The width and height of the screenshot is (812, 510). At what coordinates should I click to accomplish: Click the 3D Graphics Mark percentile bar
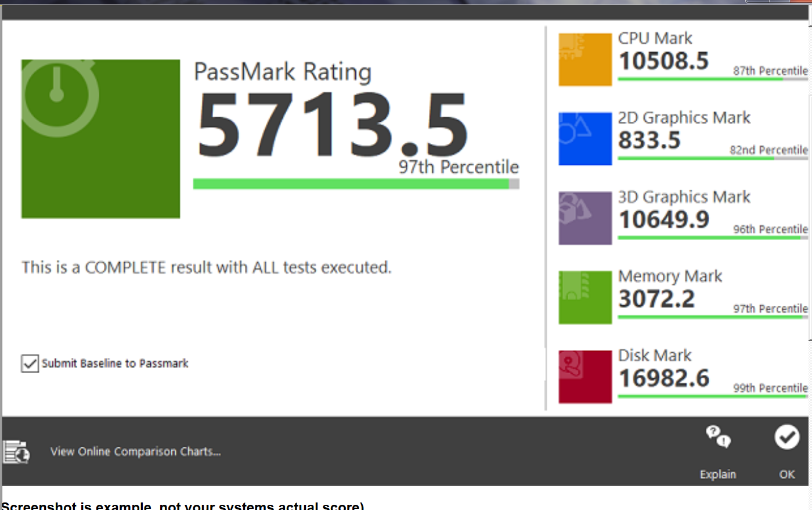713,238
